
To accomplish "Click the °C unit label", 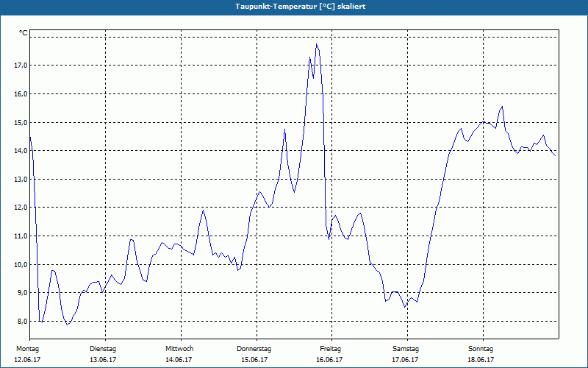I will 24,33.
